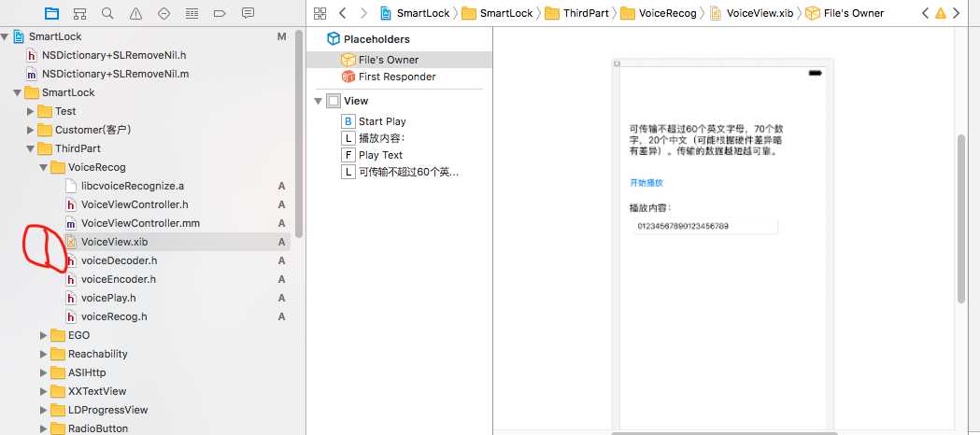Open voiceRecog.h in navigator
This screenshot has height=435, width=980.
[x=114, y=317]
